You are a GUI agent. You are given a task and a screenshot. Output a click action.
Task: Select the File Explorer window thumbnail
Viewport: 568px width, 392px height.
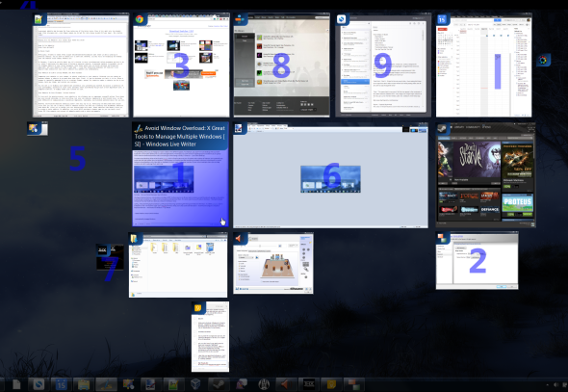coord(178,265)
